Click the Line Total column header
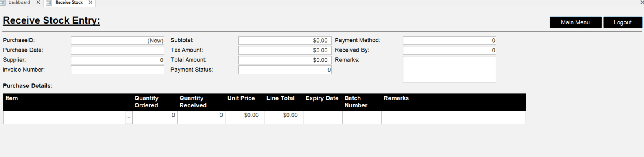644x157 pixels. pos(280,98)
